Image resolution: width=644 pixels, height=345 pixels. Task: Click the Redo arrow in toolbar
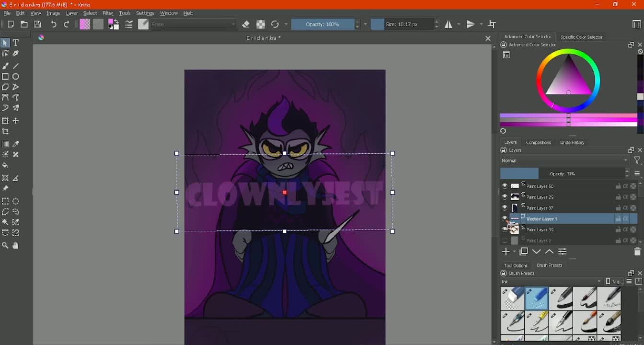[x=67, y=24]
